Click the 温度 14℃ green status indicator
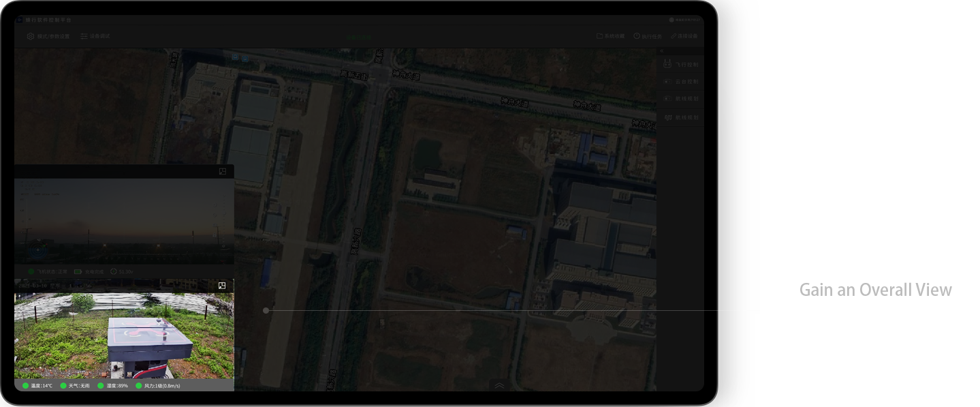Image resolution: width=980 pixels, height=407 pixels. point(37,386)
